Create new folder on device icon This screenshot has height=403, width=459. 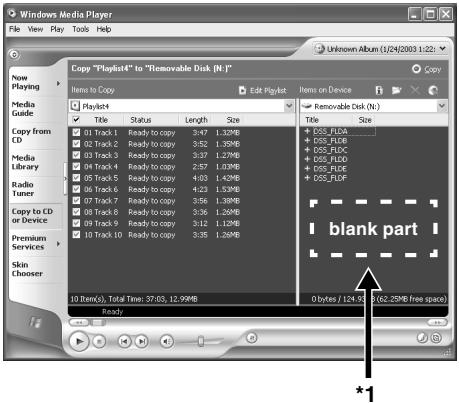coord(397,90)
